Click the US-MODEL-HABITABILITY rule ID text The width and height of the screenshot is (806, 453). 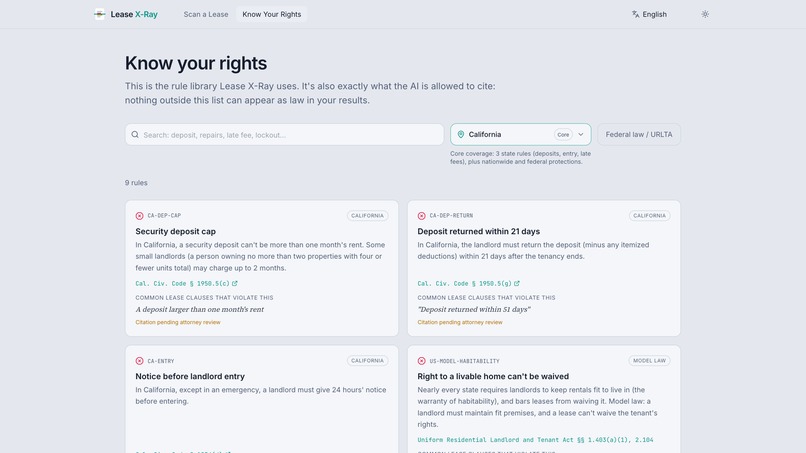click(465, 361)
